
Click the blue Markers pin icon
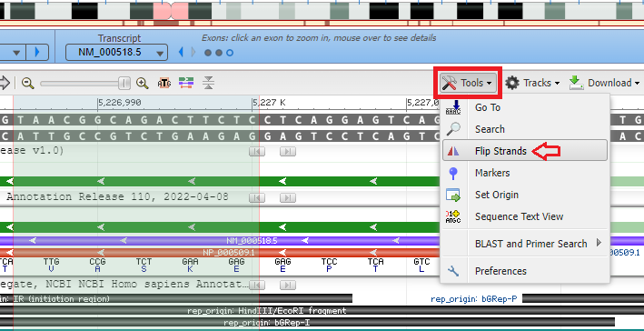coord(453,173)
